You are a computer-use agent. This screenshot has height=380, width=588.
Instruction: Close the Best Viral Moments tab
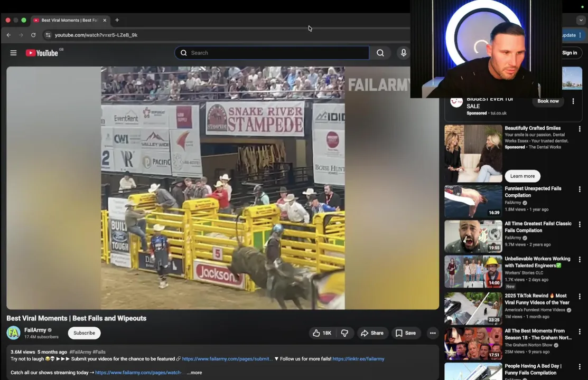coord(105,20)
